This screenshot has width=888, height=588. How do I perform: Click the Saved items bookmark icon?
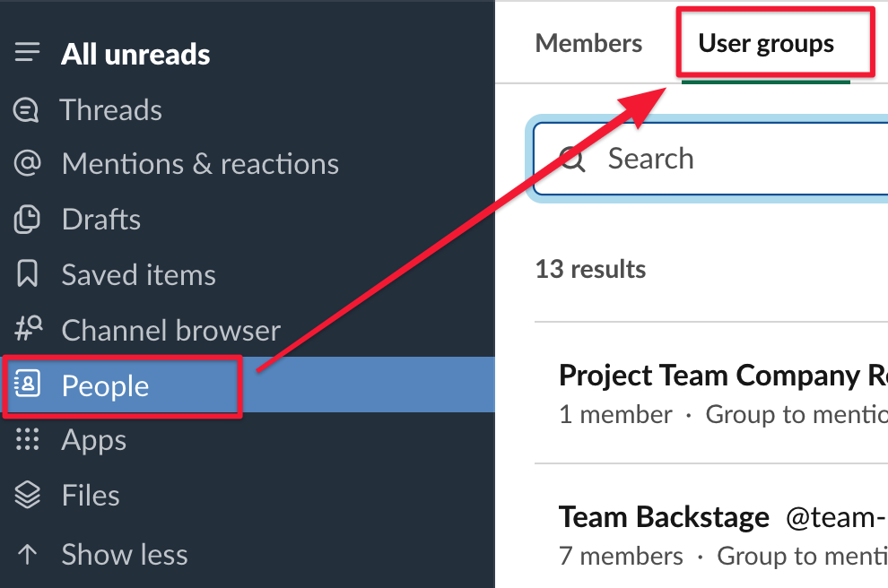[x=28, y=275]
